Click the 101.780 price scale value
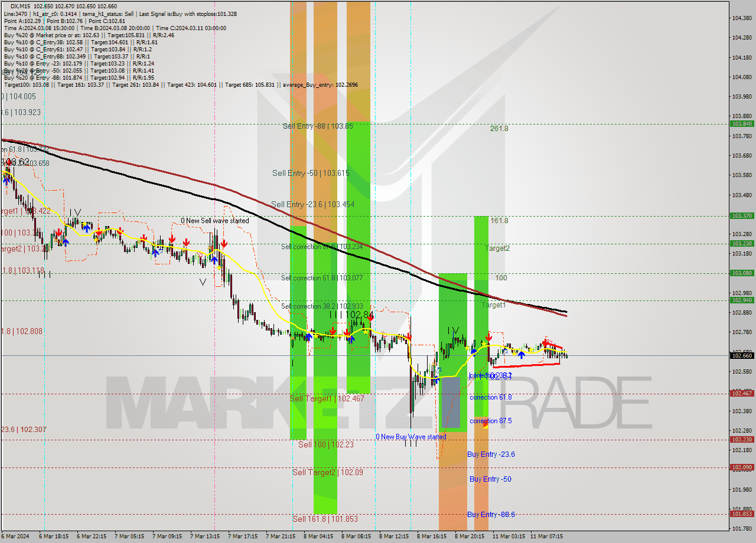The height and width of the screenshot is (543, 756). pyautogui.click(x=741, y=528)
